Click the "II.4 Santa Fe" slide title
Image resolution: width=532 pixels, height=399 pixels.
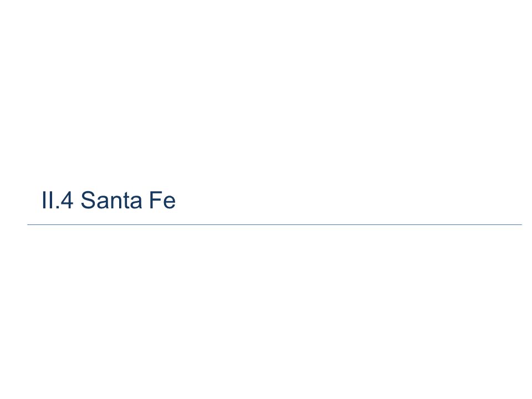[x=109, y=200]
